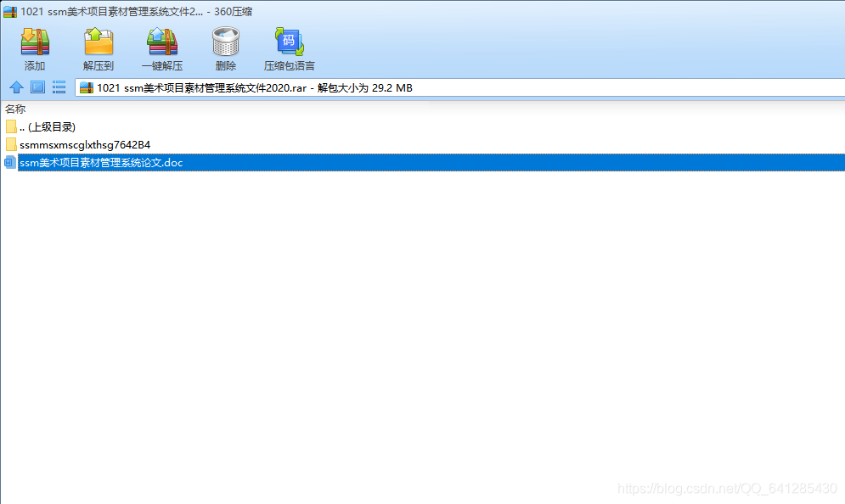Click the 一键解压 one-click extract icon
The image size is (845, 504).
pos(162,42)
